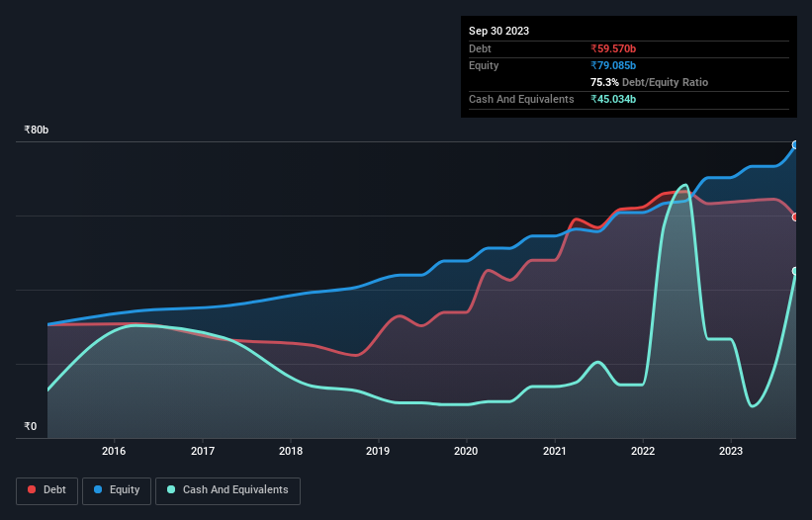The height and width of the screenshot is (520, 812).
Task: Click the tooltip Debt row label
Action: (480, 48)
